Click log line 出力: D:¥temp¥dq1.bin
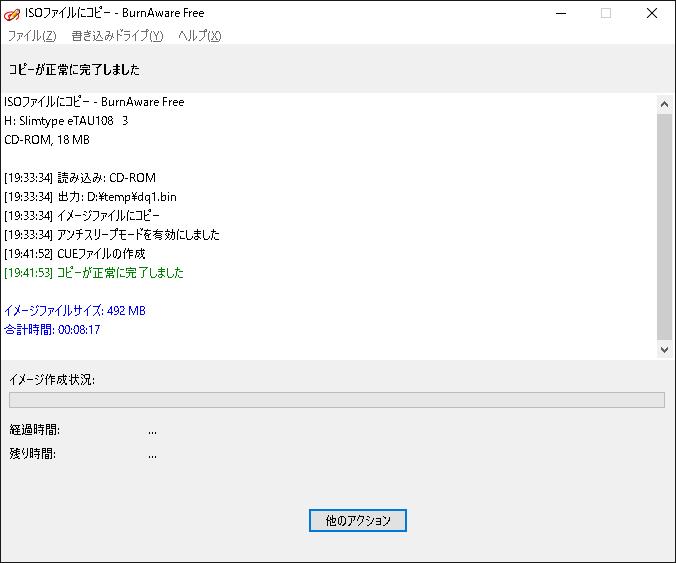 (x=91, y=197)
